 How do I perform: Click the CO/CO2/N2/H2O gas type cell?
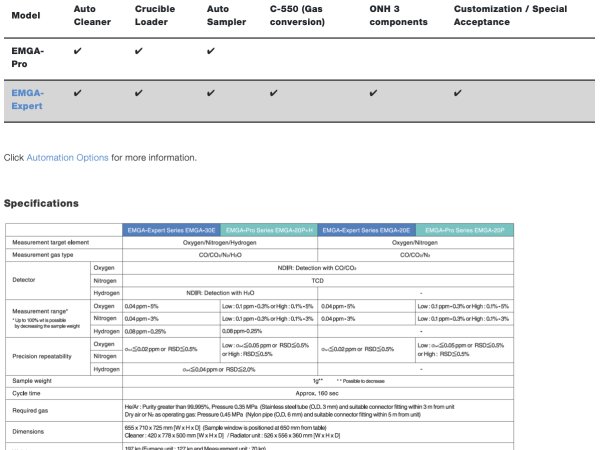[x=220, y=255]
